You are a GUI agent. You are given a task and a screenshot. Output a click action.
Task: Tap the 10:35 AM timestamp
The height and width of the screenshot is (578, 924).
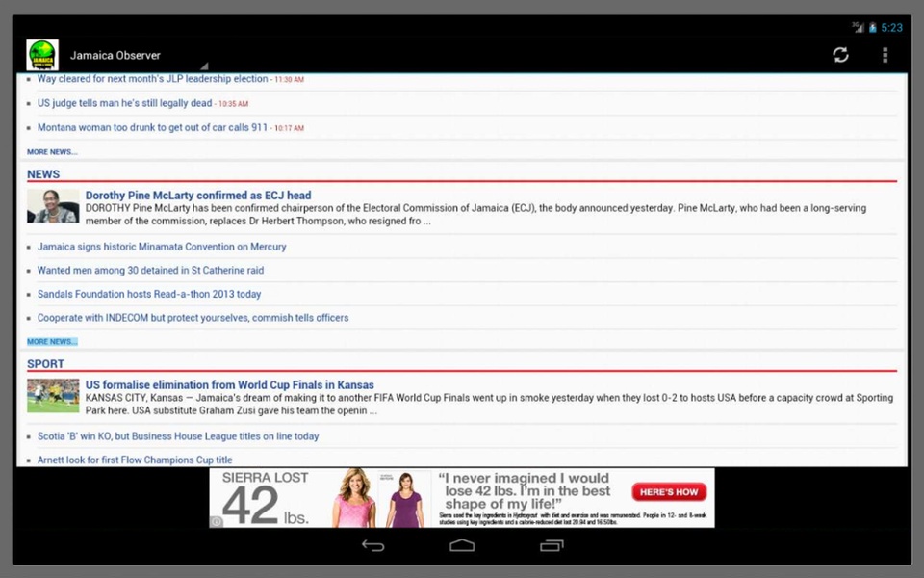233,104
